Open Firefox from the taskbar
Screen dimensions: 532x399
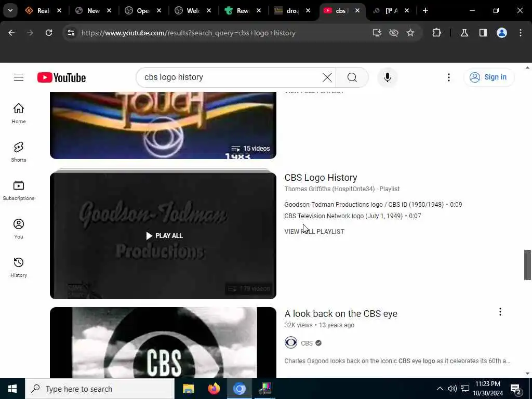(x=214, y=389)
